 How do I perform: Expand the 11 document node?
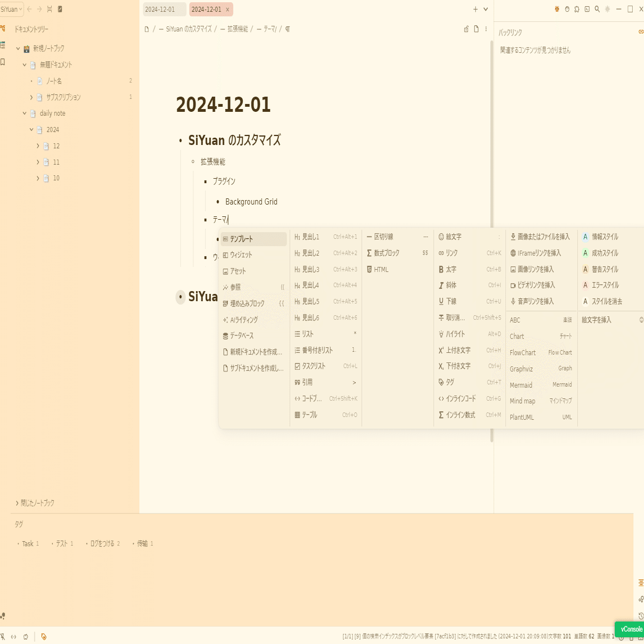[x=38, y=162]
